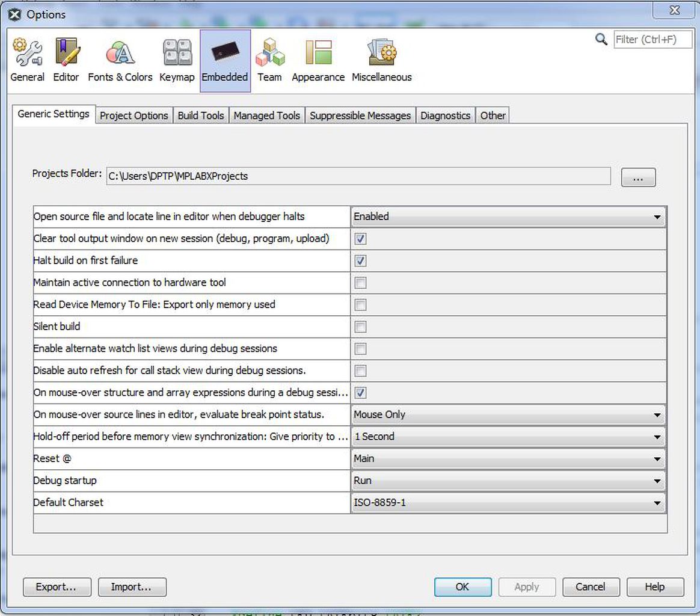Open the General options category
This screenshot has height=616, width=700.
tap(27, 61)
